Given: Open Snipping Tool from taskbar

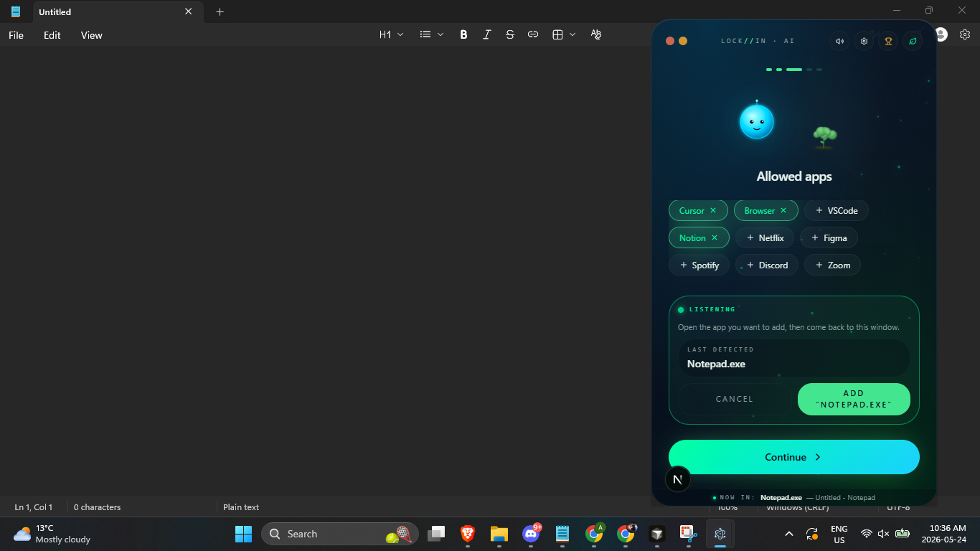Looking at the screenshot, I should [x=689, y=534].
